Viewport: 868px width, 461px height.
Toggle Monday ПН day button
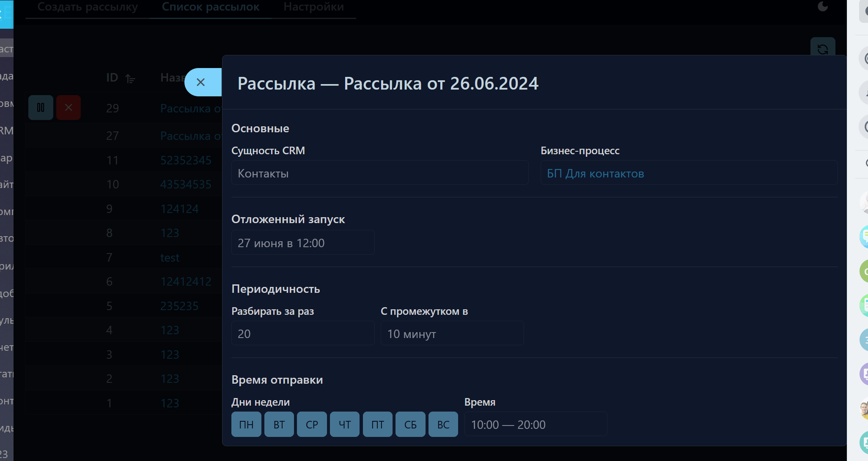pos(246,424)
